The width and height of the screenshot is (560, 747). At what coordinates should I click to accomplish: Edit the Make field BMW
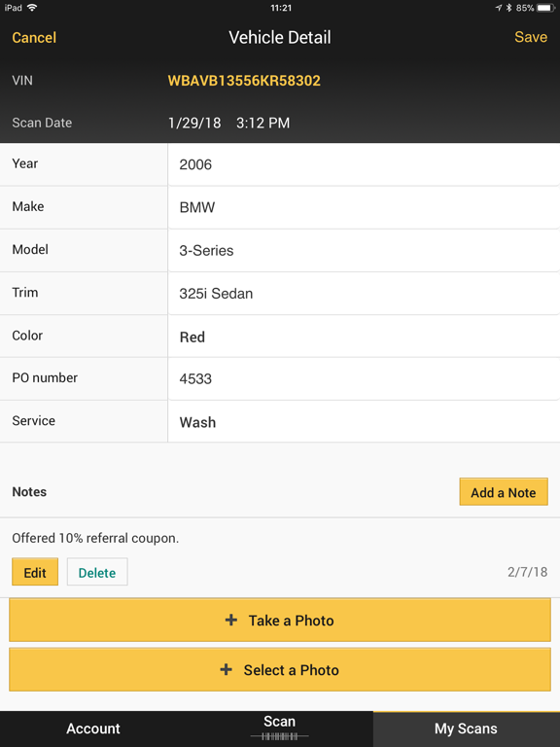[364, 207]
